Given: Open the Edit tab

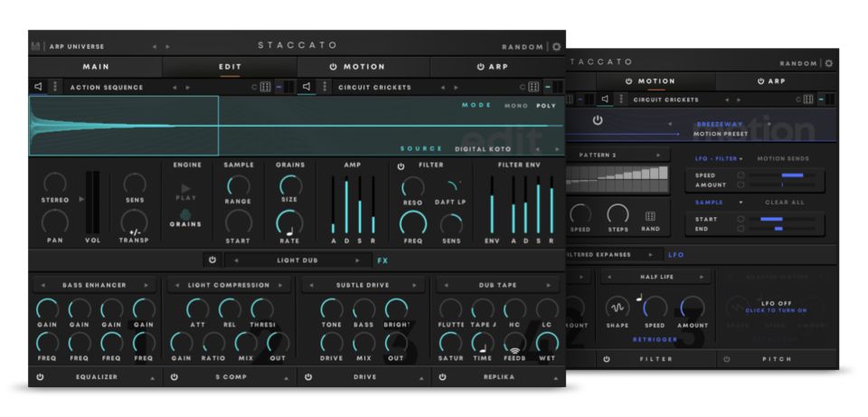Looking at the screenshot, I should [230, 67].
